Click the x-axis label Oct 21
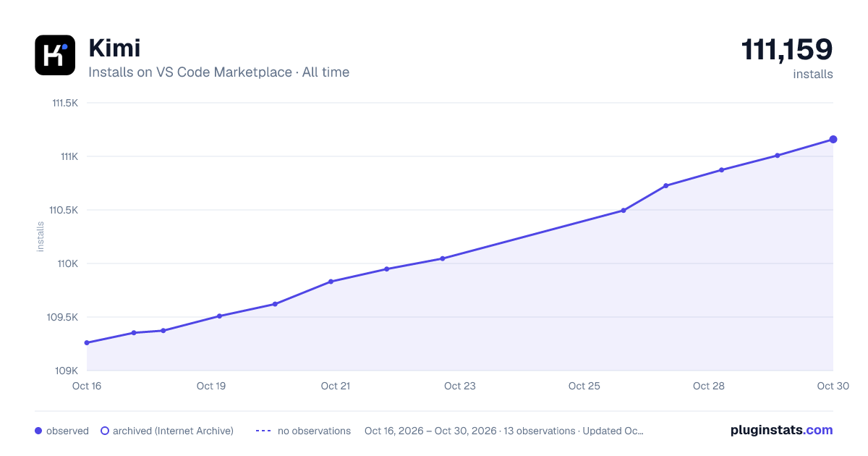 coord(336,386)
